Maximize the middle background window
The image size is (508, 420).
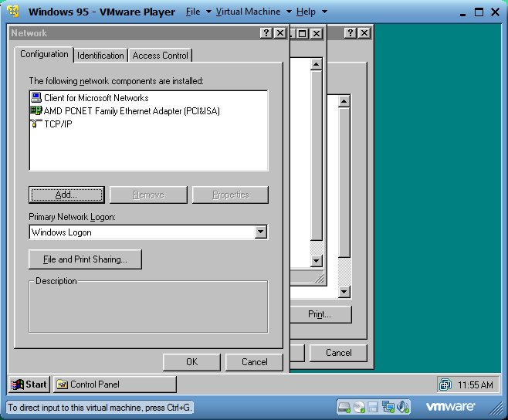pyautogui.click(x=303, y=33)
